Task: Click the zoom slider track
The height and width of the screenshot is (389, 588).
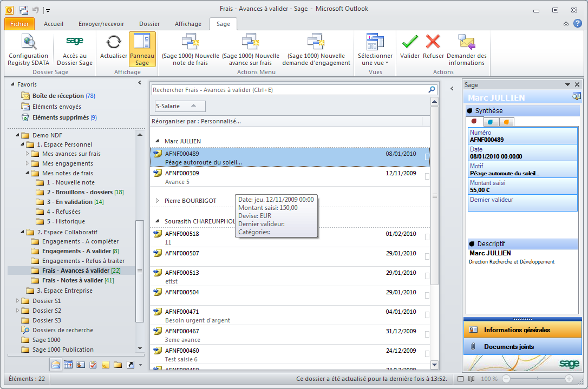Action: tap(537, 379)
